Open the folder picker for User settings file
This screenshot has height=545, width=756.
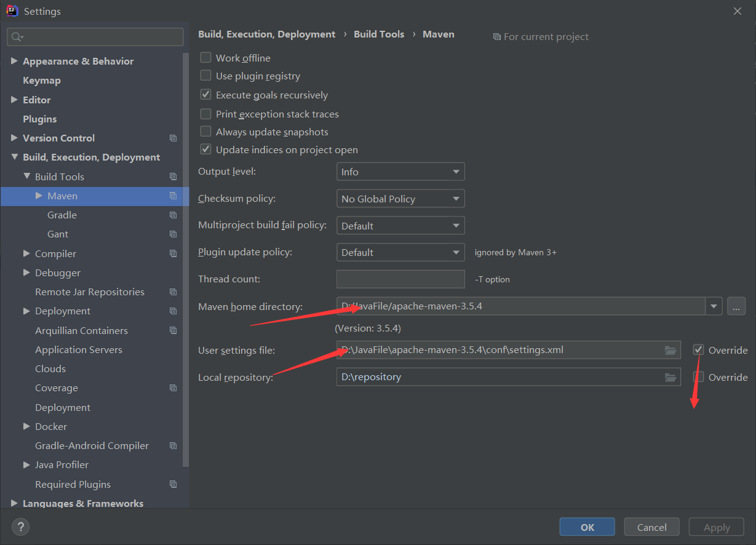[670, 349]
